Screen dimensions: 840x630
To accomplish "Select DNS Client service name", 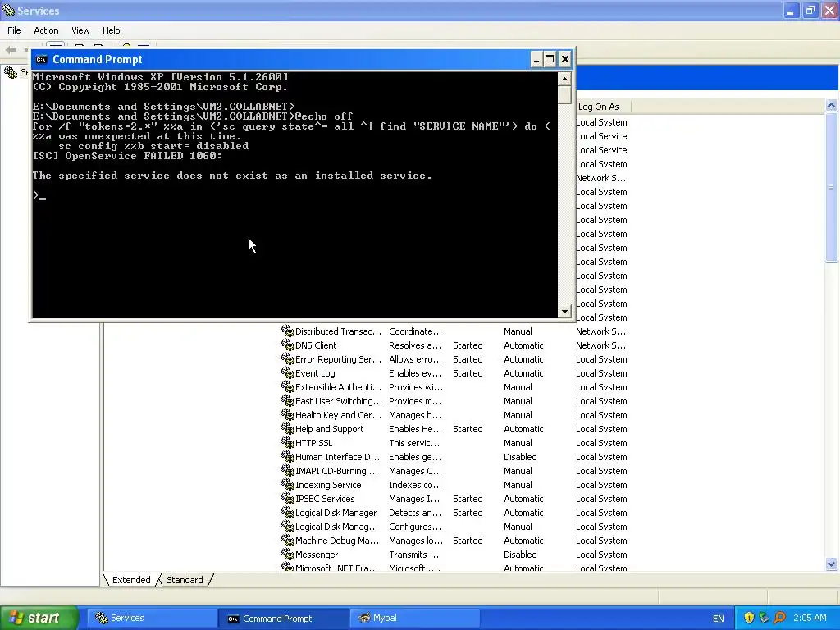I will (316, 345).
